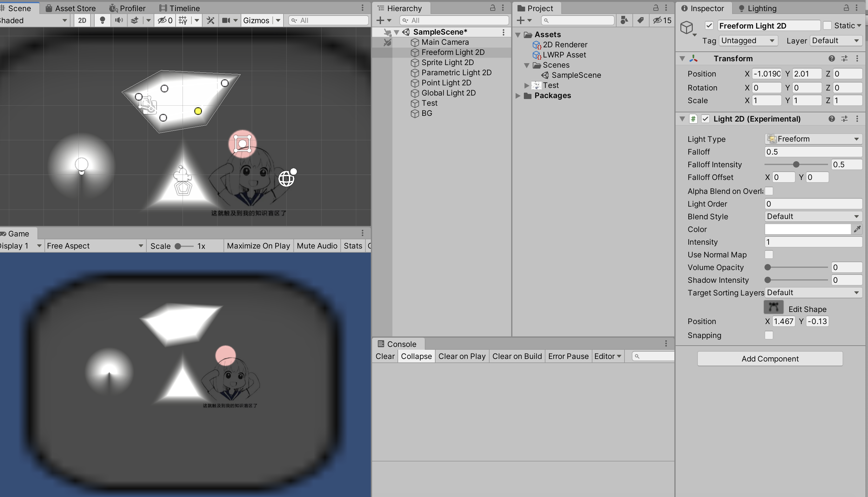Expand the Packages folder in Project

[519, 95]
